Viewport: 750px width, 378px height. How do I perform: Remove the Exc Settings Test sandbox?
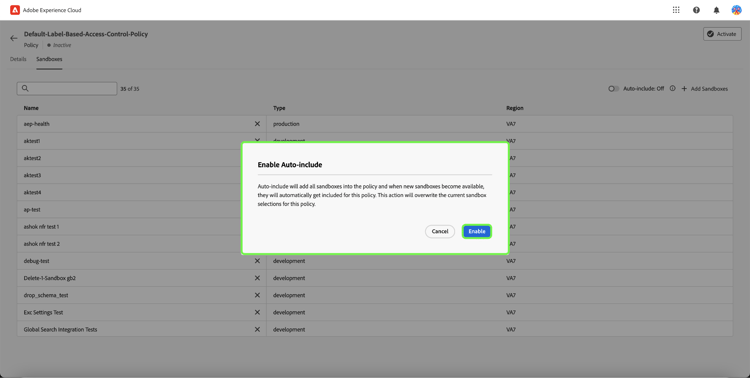[257, 312]
